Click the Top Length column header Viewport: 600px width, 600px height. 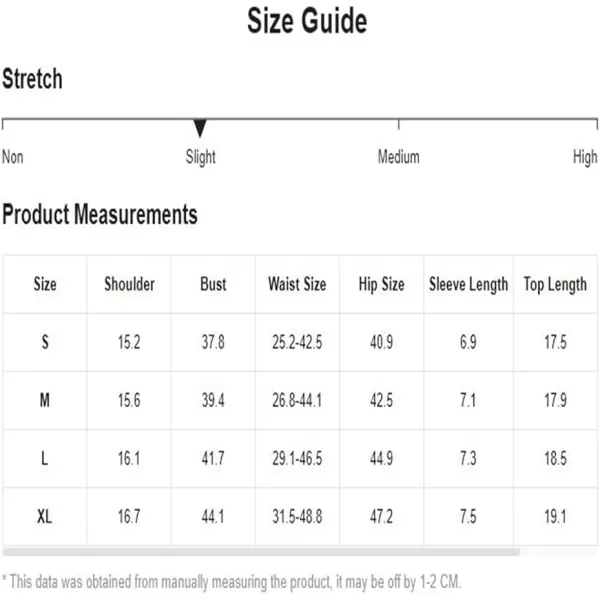pos(555,284)
